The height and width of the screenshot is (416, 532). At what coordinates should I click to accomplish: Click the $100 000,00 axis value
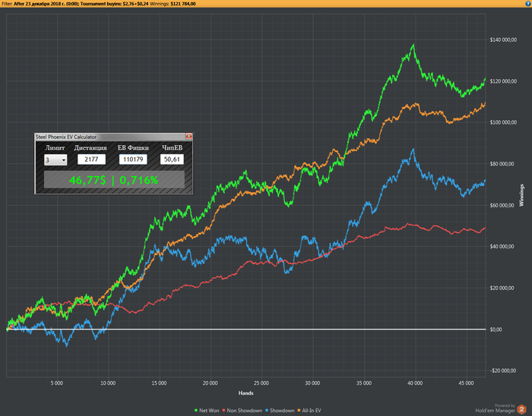pos(503,122)
